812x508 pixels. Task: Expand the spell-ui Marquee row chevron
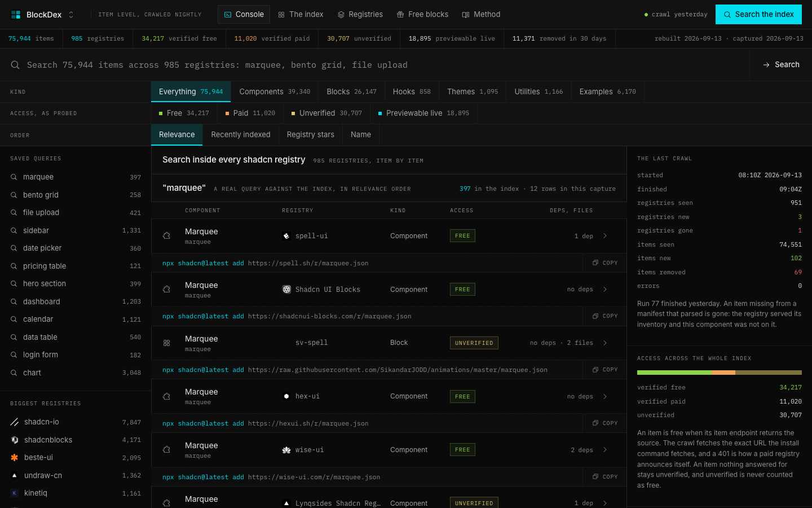605,236
